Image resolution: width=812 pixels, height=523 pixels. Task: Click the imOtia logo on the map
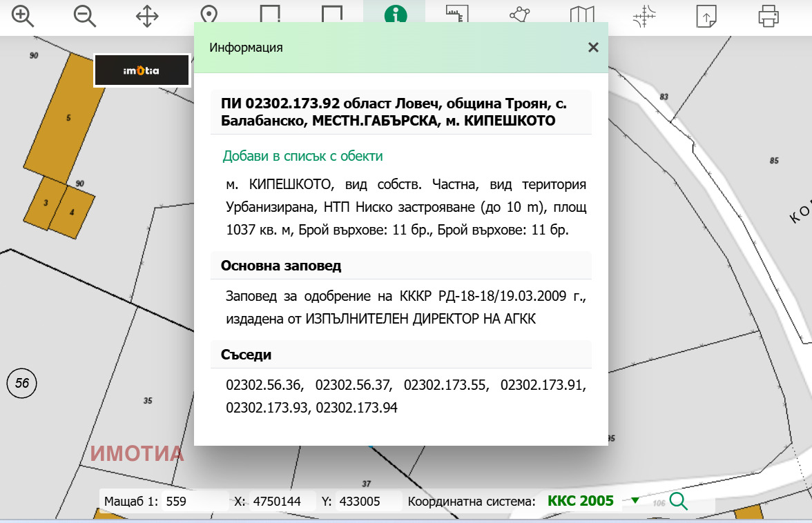click(x=142, y=69)
